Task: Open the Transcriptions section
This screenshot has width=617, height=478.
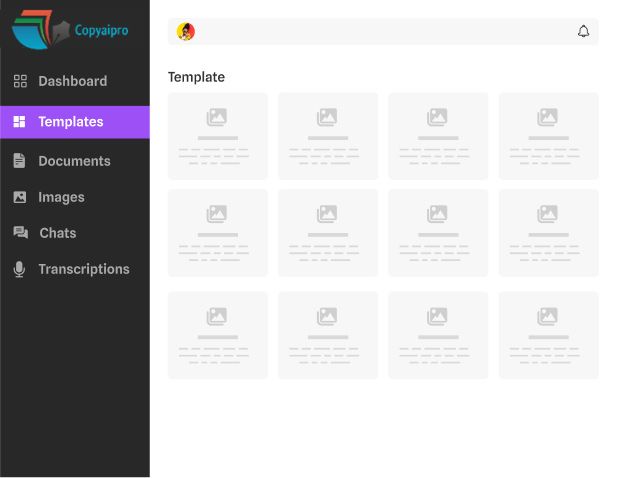Action: (x=84, y=269)
